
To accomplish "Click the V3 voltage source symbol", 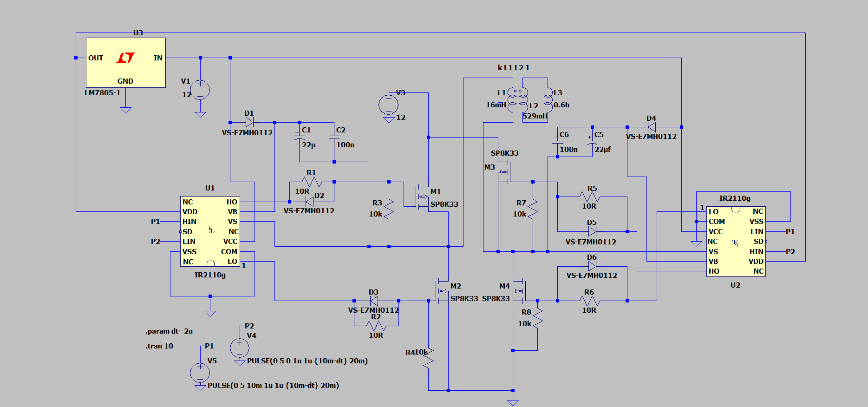I will point(388,105).
